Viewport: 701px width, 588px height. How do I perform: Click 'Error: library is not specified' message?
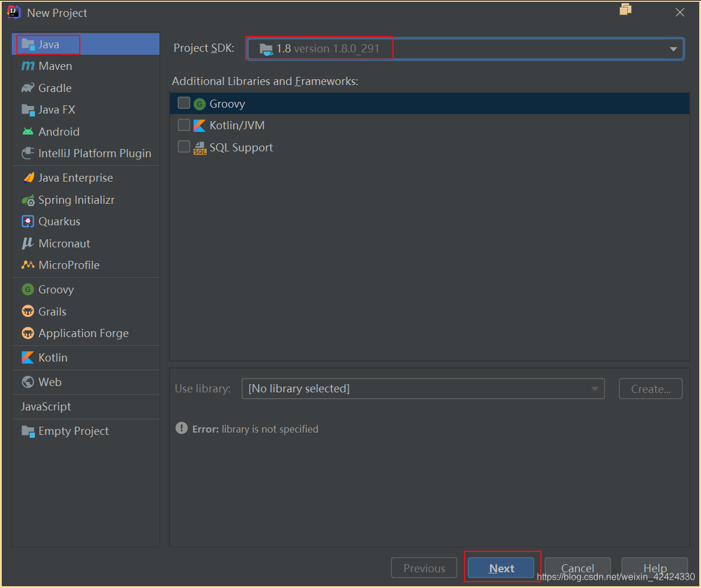pyautogui.click(x=255, y=429)
